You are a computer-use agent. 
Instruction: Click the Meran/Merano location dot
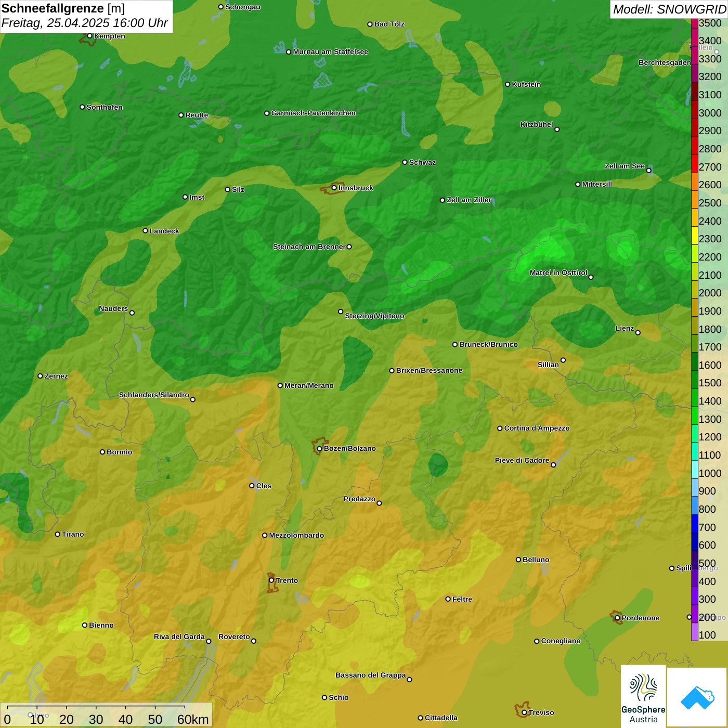pos(280,385)
